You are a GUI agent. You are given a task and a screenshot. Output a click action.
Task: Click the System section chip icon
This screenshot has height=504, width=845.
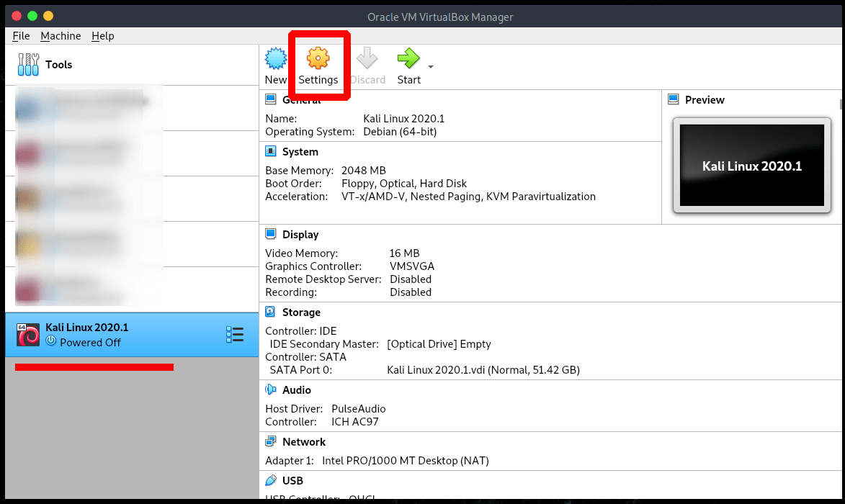271,151
